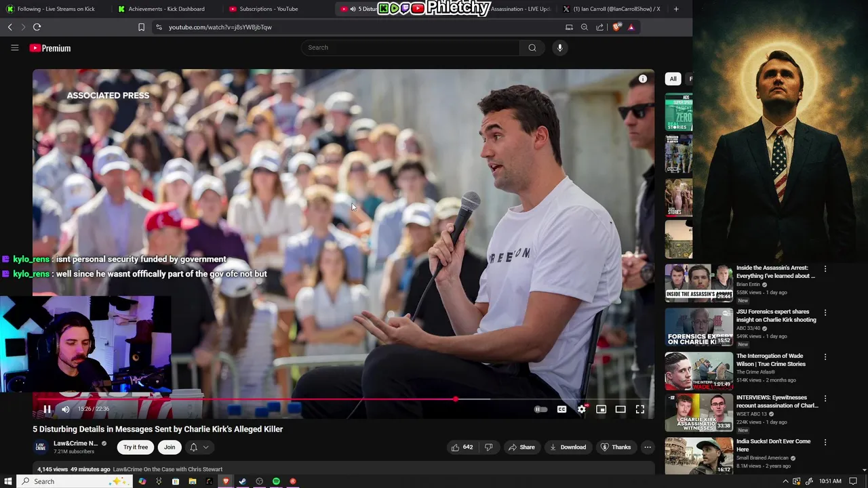Open options menu for Inside the Assassin's Arrest

825,269
